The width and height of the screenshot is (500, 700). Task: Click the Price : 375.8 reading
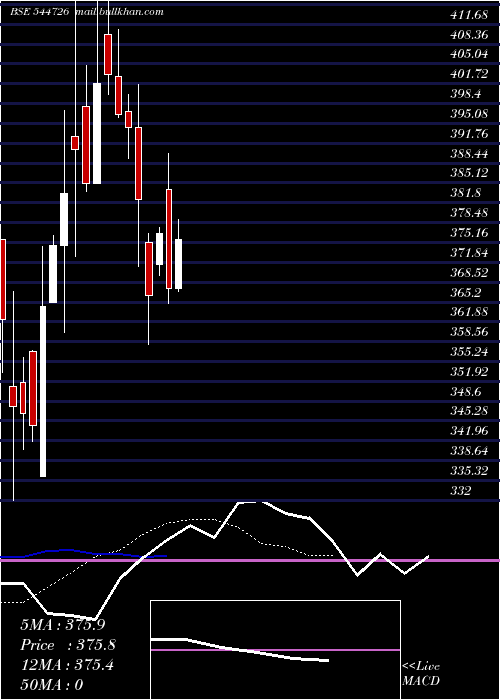coord(68,645)
